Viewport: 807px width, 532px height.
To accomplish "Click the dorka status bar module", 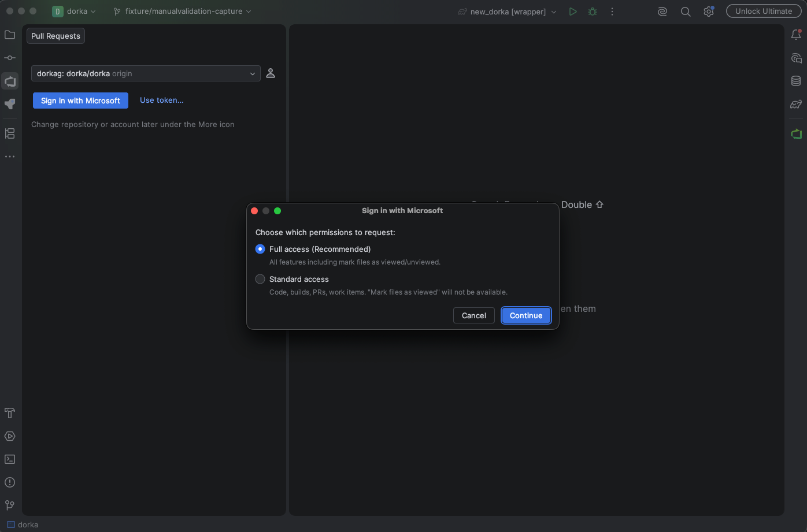I will coord(23,524).
